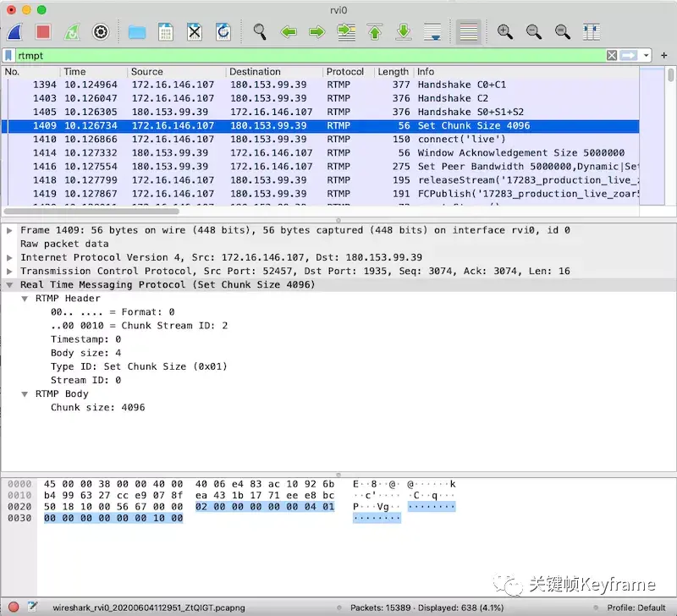Find a packet with magnifier icon
This screenshot has height=616, width=677.
click(260, 32)
